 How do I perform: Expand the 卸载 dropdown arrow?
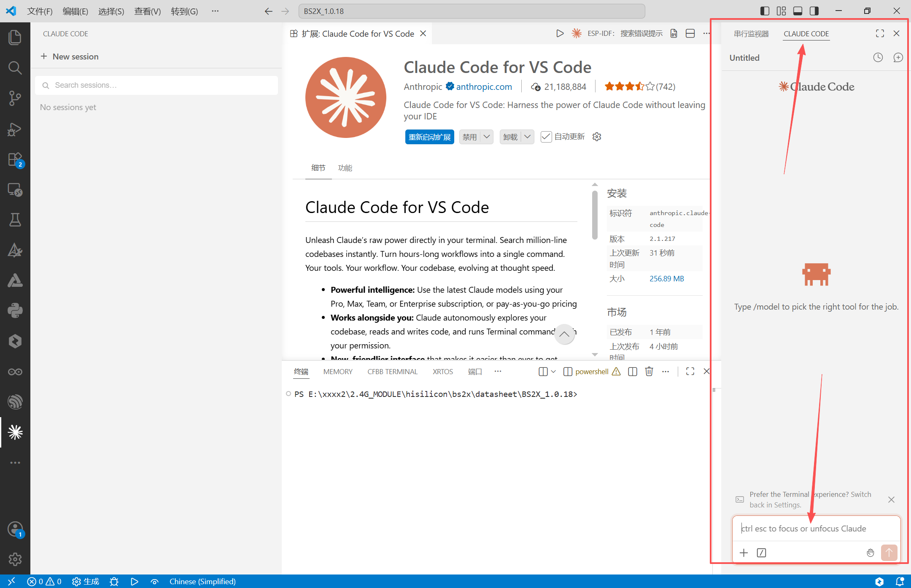pos(528,137)
